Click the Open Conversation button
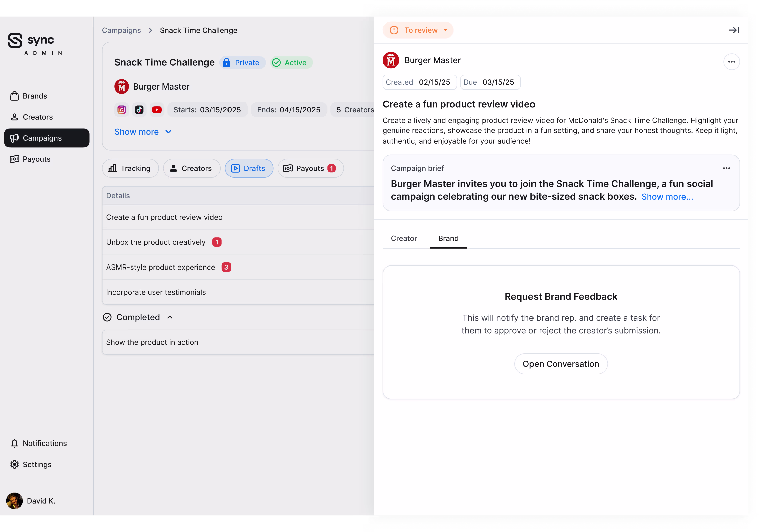This screenshot has width=761, height=532. pyautogui.click(x=561, y=364)
